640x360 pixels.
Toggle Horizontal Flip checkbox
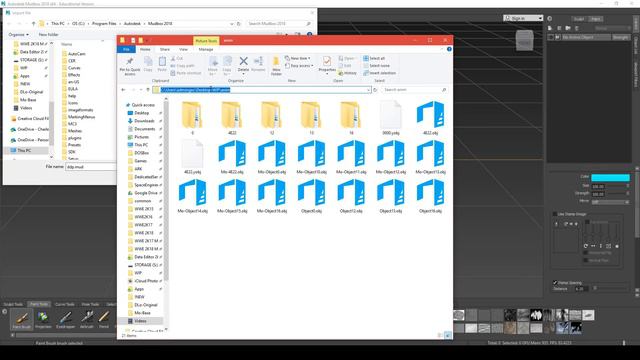click(x=586, y=253)
